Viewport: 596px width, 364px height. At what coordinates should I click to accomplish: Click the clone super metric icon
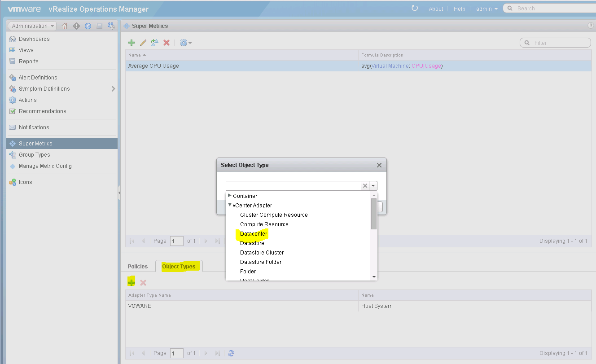155,43
